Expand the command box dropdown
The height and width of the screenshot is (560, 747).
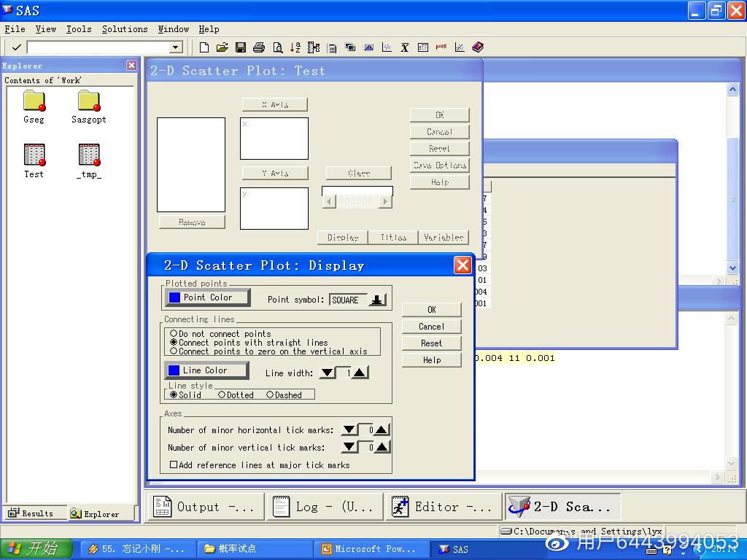point(175,47)
